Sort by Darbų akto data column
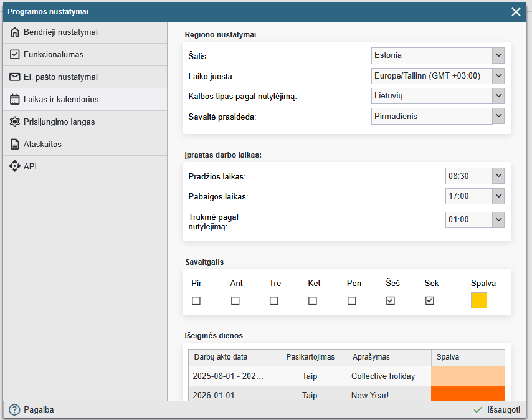The width and height of the screenshot is (532, 420). (230, 357)
